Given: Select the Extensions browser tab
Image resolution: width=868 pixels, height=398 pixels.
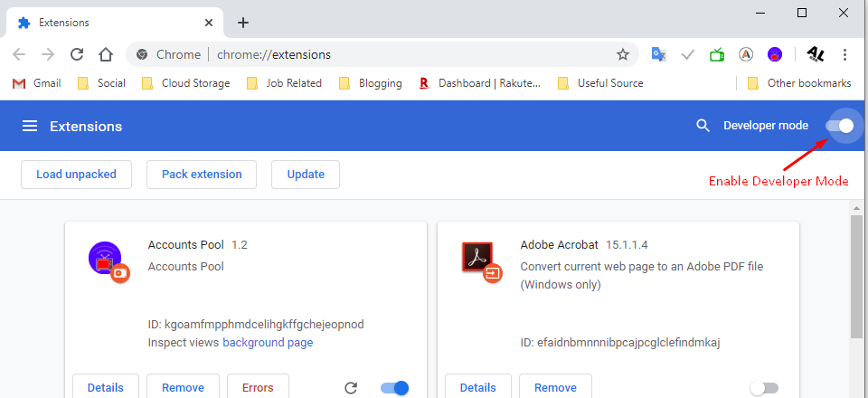Looking at the screenshot, I should pyautogui.click(x=114, y=23).
